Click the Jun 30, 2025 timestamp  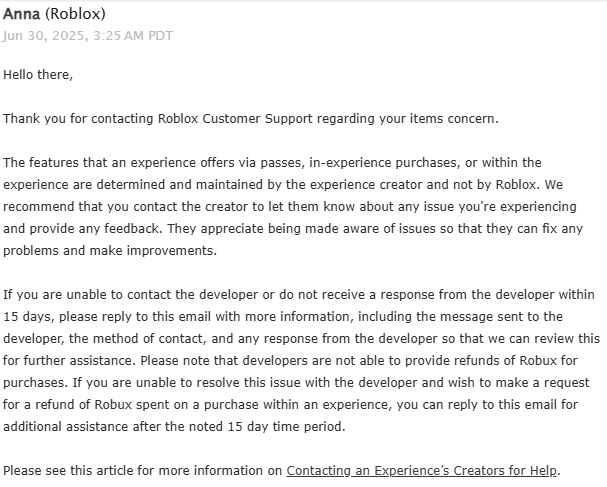click(88, 36)
